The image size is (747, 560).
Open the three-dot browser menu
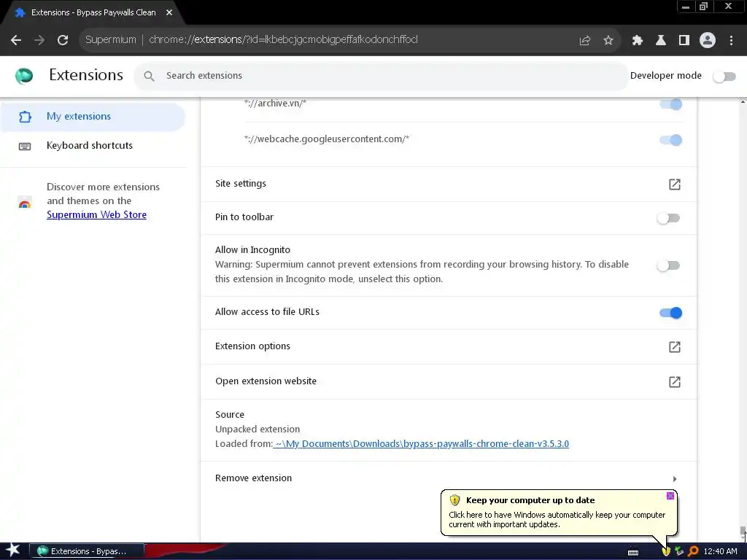[731, 41]
